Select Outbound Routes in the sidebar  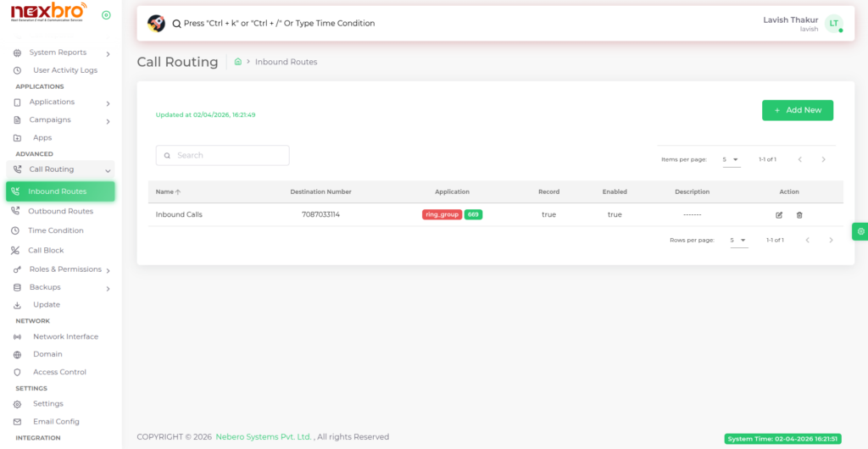point(60,212)
